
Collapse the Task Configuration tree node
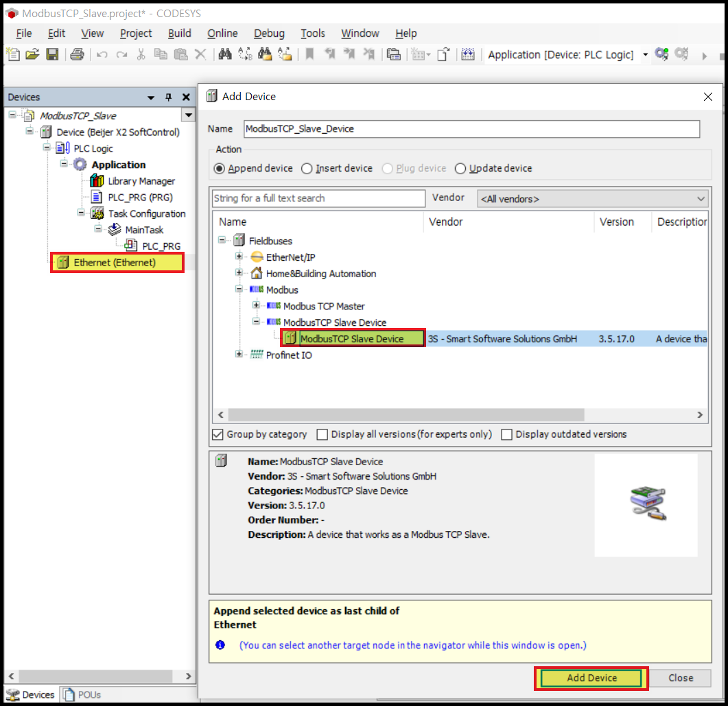(x=81, y=213)
